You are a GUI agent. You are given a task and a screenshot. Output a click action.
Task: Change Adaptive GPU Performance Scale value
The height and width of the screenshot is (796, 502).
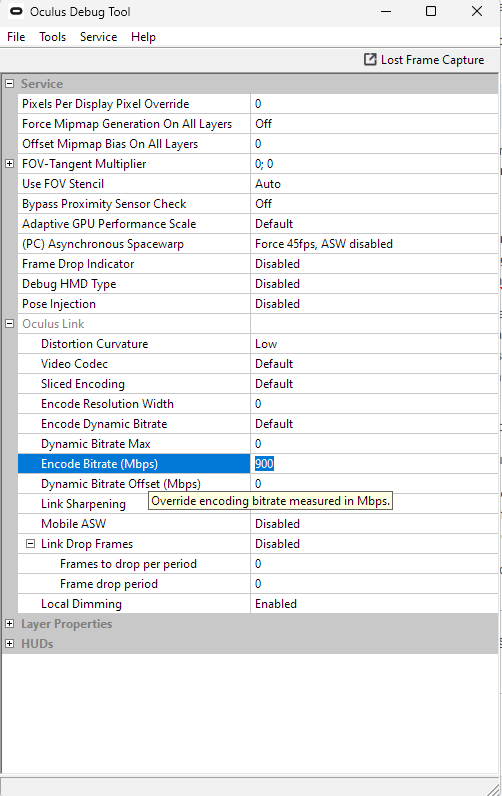pos(374,224)
